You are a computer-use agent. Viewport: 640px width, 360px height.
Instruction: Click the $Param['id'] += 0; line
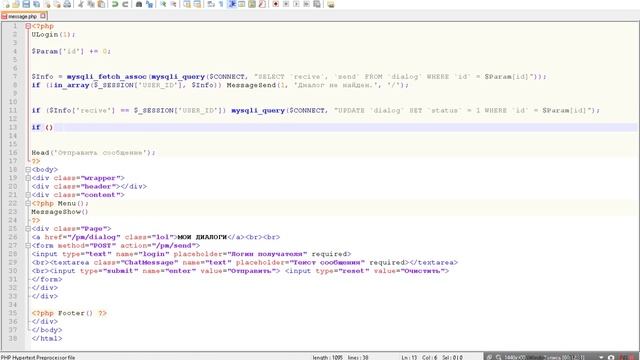coord(71,51)
